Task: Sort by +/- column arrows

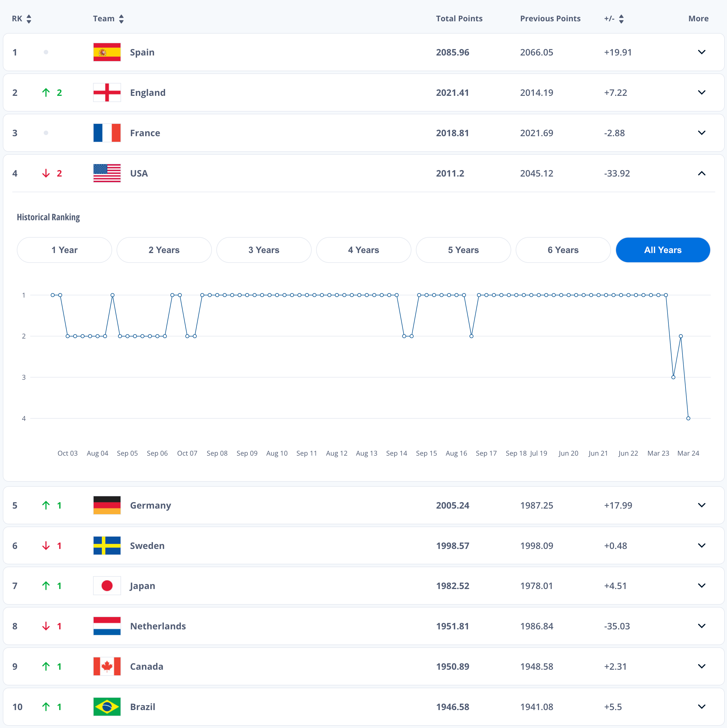Action: pos(621,19)
